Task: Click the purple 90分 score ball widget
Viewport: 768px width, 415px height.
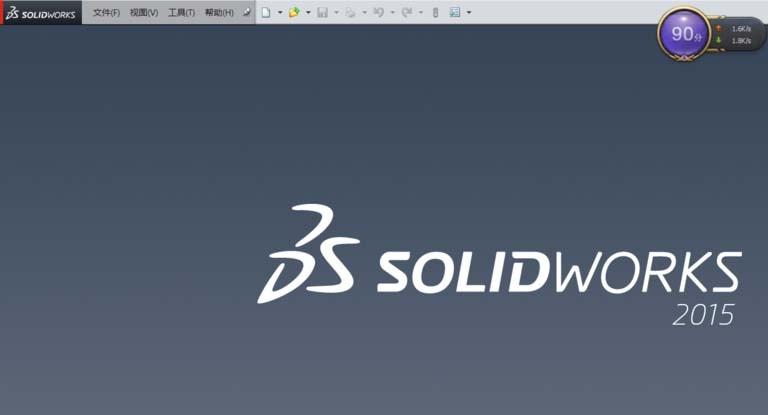Action: pyautogui.click(x=684, y=34)
